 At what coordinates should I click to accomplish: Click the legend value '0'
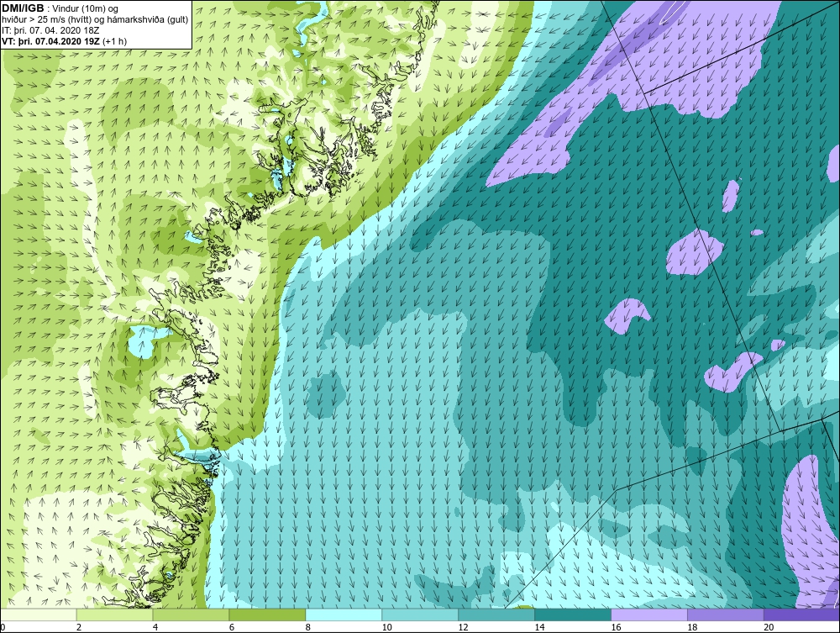(3, 627)
